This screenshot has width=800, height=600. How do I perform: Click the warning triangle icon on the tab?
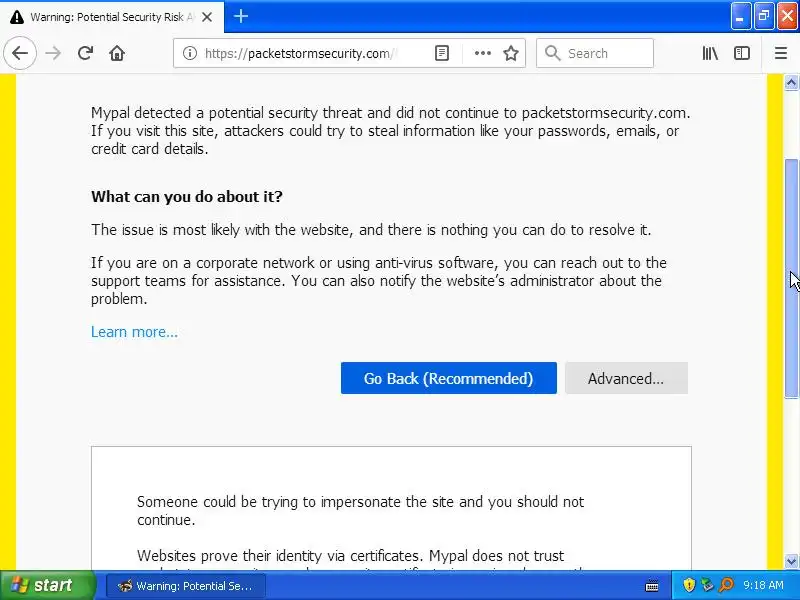(17, 17)
